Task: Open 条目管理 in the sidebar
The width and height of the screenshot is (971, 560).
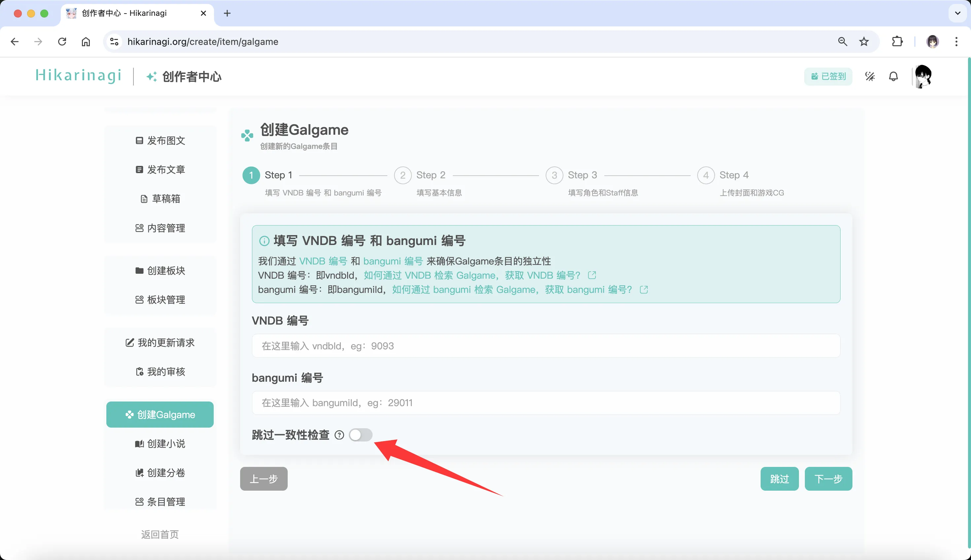Action: click(160, 502)
